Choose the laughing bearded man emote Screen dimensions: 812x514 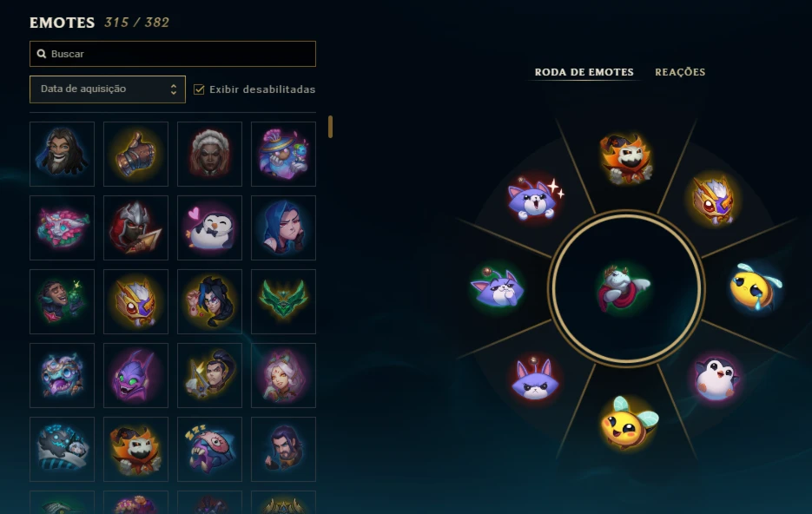(63, 155)
